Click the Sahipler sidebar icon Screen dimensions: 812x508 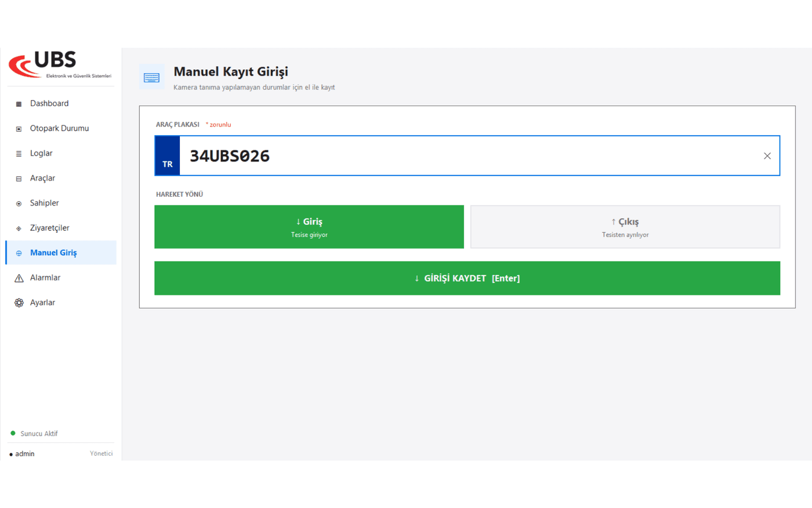click(x=19, y=204)
